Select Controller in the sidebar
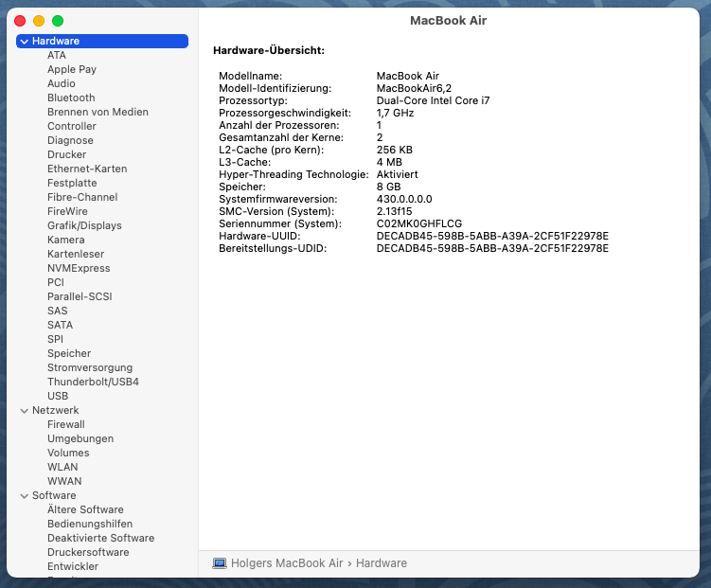Viewport: 711px width, 588px height. click(x=72, y=126)
